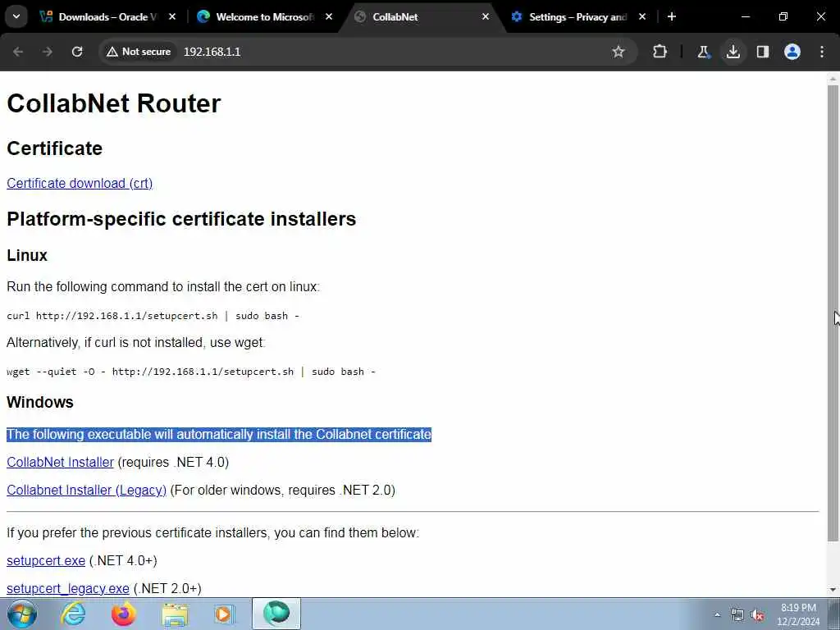Click the page vertical scrollbar thumb
840x630 pixels.
tap(833, 313)
